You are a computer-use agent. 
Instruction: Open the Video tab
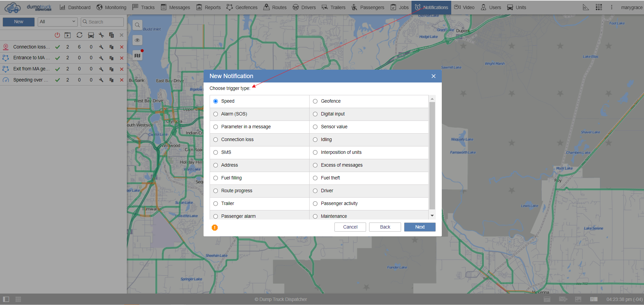[464, 7]
